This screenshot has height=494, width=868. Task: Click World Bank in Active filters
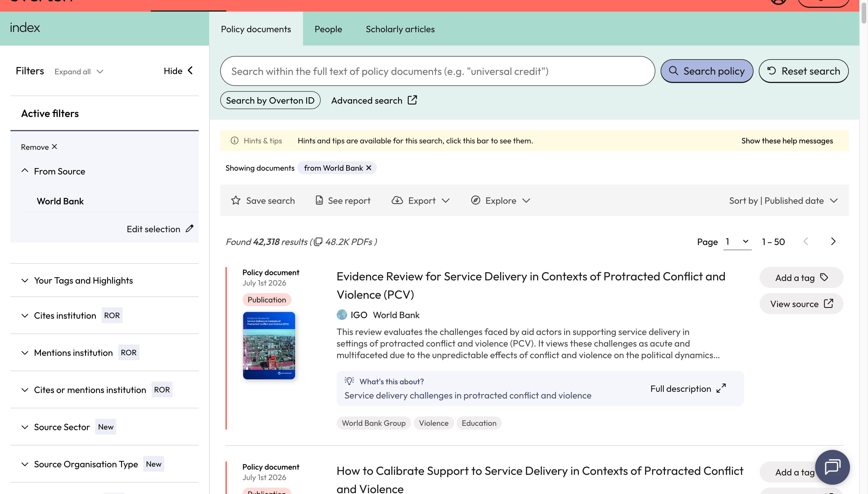pos(60,201)
